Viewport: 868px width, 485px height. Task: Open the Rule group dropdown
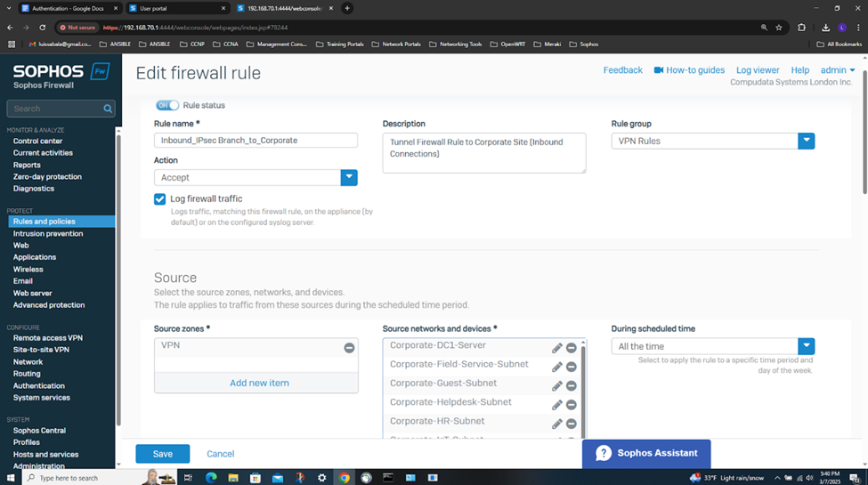806,141
